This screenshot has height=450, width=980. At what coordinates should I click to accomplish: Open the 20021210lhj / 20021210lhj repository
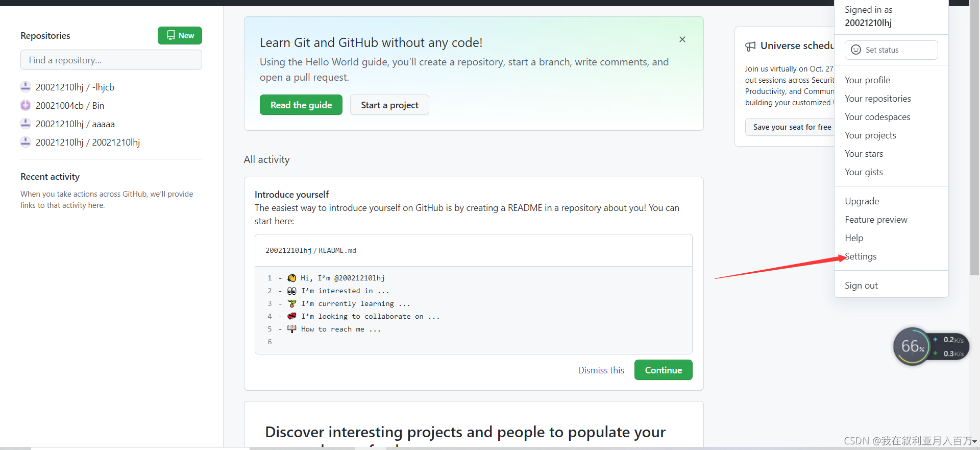(x=88, y=143)
